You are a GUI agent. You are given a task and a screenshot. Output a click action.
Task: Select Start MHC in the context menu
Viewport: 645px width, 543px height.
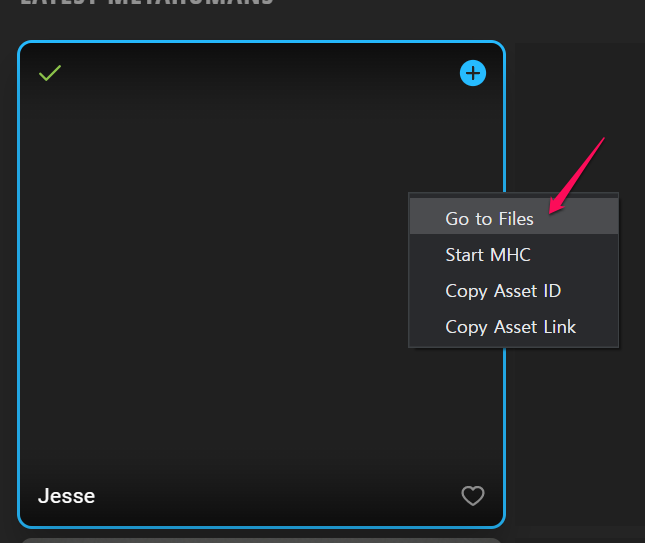[x=488, y=255]
